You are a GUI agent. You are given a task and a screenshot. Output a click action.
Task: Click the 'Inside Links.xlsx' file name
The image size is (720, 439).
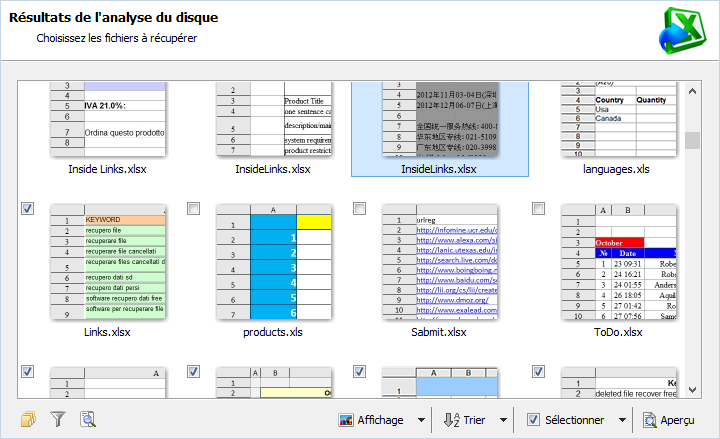[107, 169]
